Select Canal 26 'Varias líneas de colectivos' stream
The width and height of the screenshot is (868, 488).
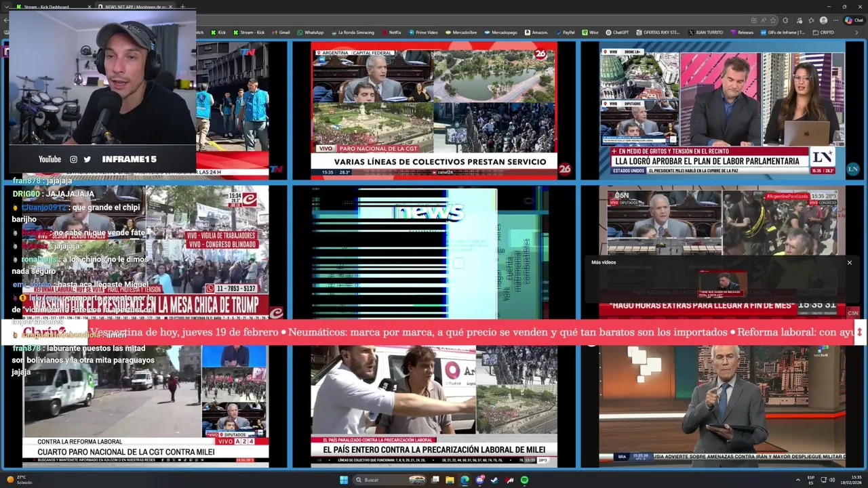[x=434, y=110]
